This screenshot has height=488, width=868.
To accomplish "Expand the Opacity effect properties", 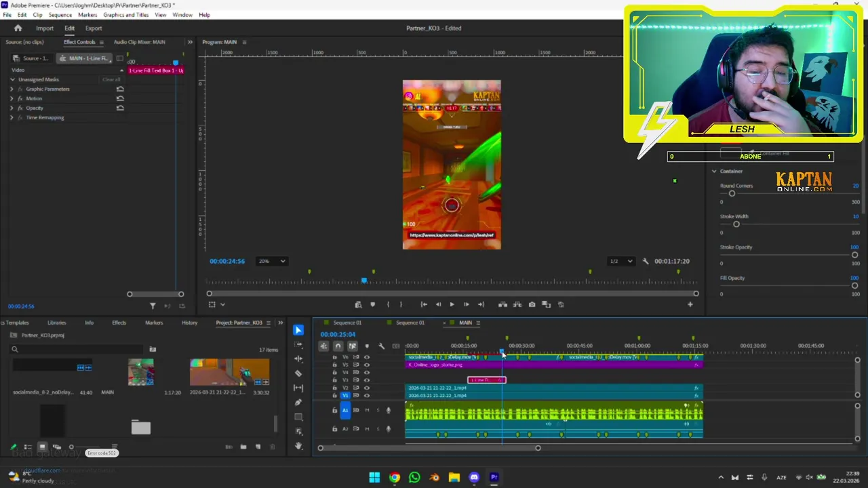I will (x=12, y=108).
